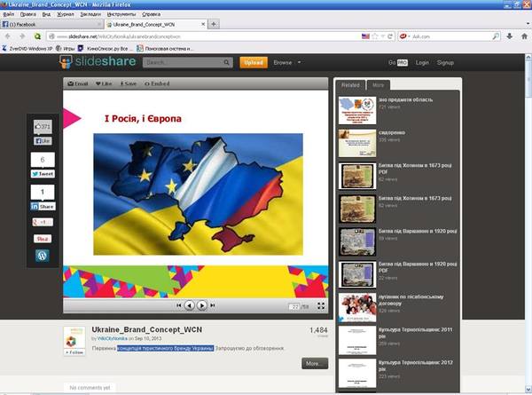Go to the previous slide

pyautogui.click(x=189, y=305)
